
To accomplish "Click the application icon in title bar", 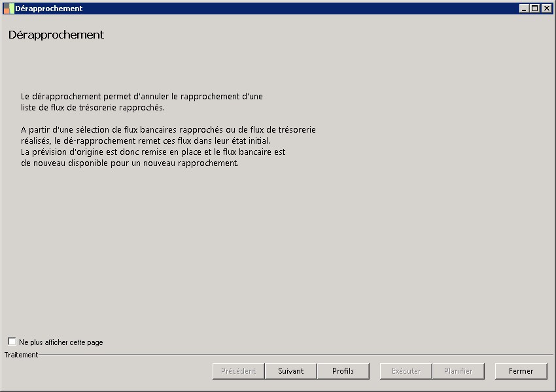I will pos(9,8).
